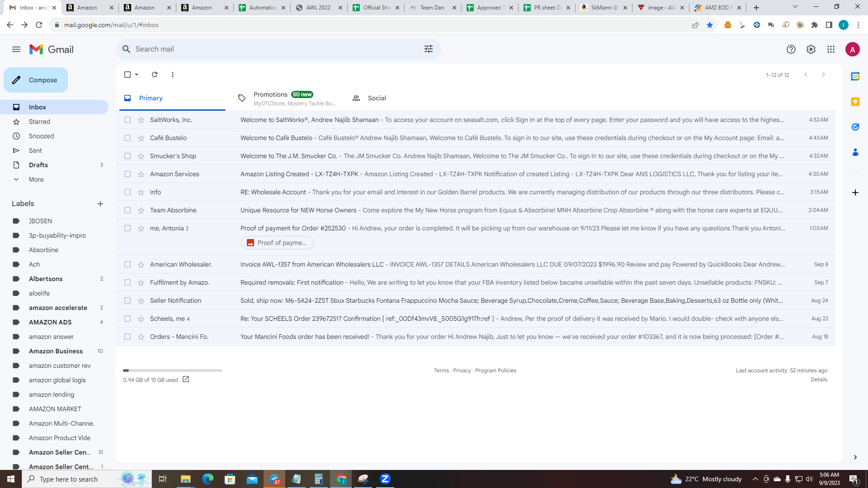Toggle the select all emails checkbox
This screenshot has height=488, width=868.
[x=127, y=75]
